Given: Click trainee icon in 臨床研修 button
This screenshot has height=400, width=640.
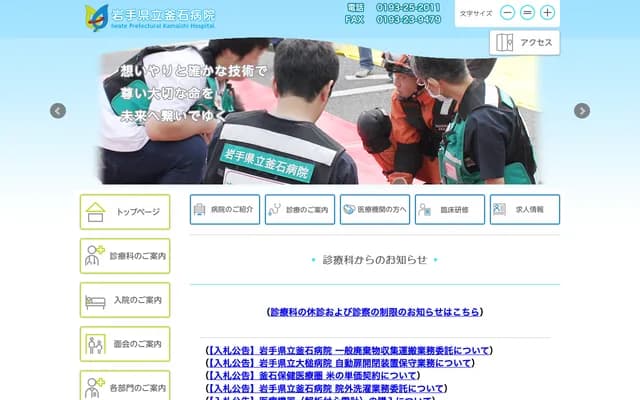Looking at the screenshot, I should 424,209.
